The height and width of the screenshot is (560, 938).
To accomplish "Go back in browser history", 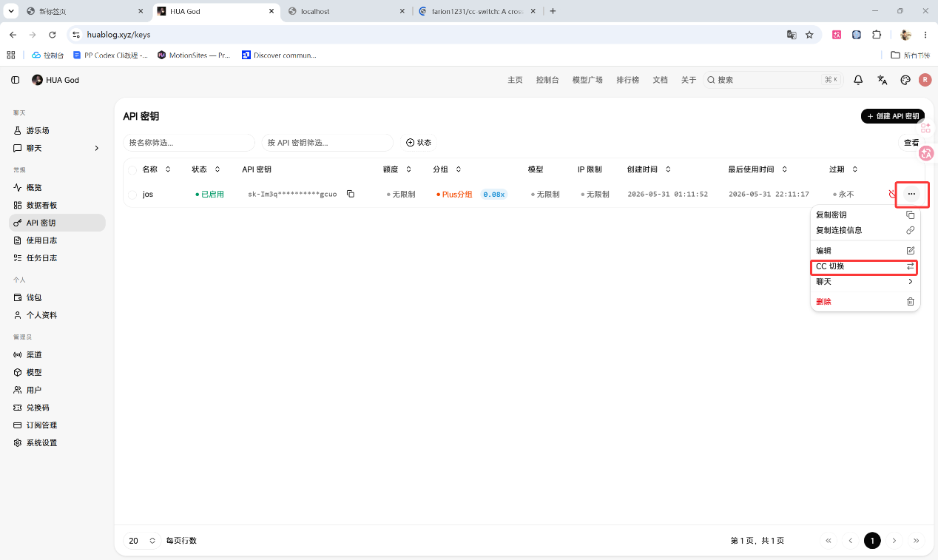I will click(13, 35).
